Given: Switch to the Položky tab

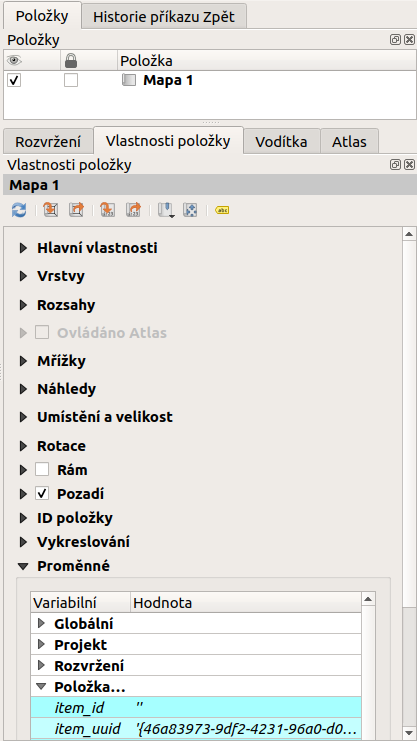Looking at the screenshot, I should [x=42, y=16].
